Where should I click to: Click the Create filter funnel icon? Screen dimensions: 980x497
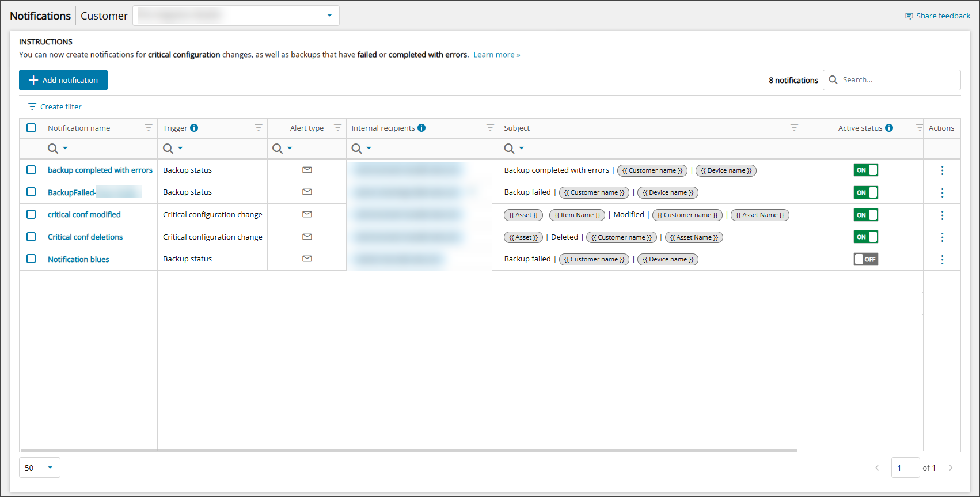coord(32,107)
